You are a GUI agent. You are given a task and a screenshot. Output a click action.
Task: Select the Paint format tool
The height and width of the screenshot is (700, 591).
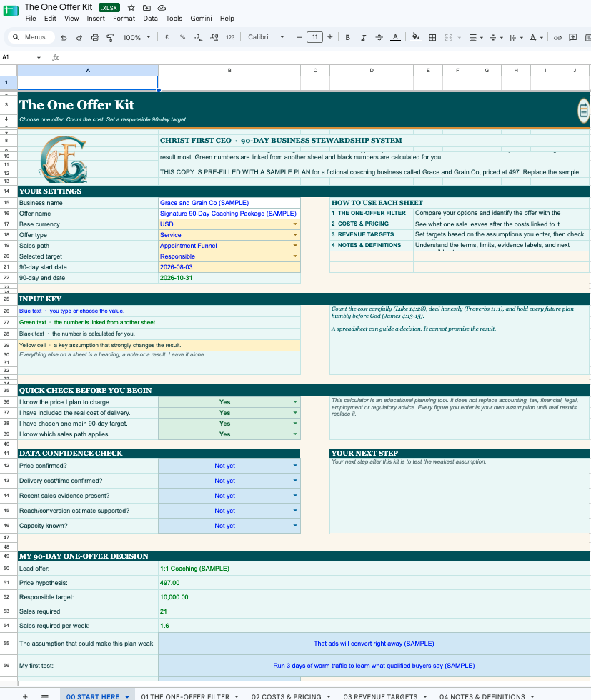pos(110,37)
